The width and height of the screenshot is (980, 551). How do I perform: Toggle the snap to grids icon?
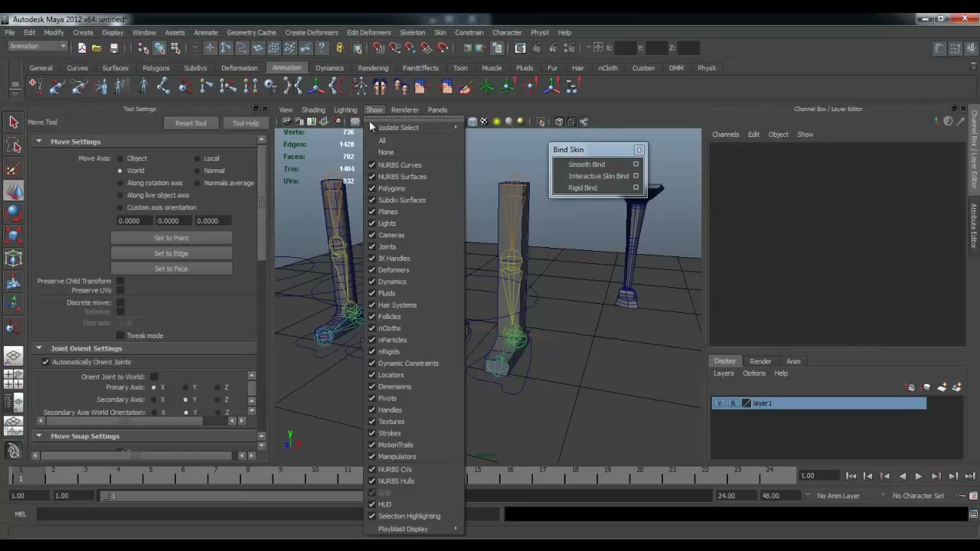(379, 48)
